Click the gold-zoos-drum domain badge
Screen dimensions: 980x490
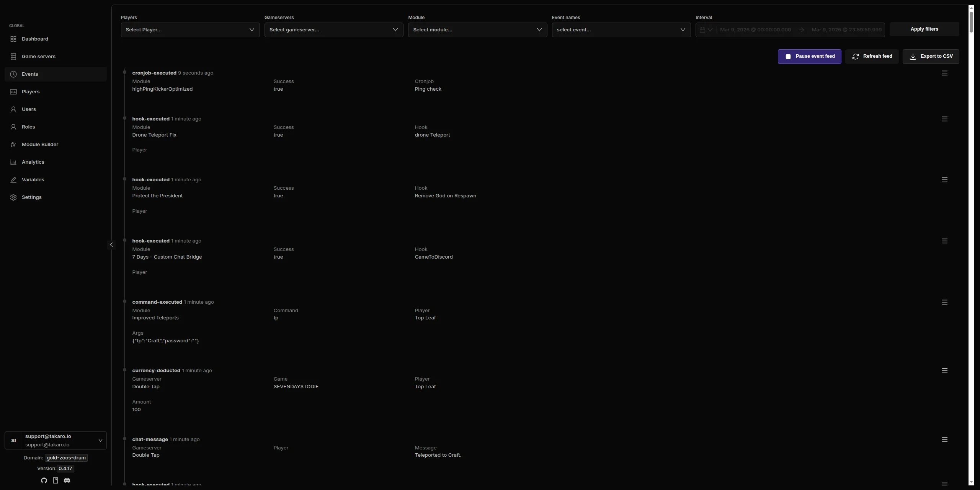click(x=66, y=457)
